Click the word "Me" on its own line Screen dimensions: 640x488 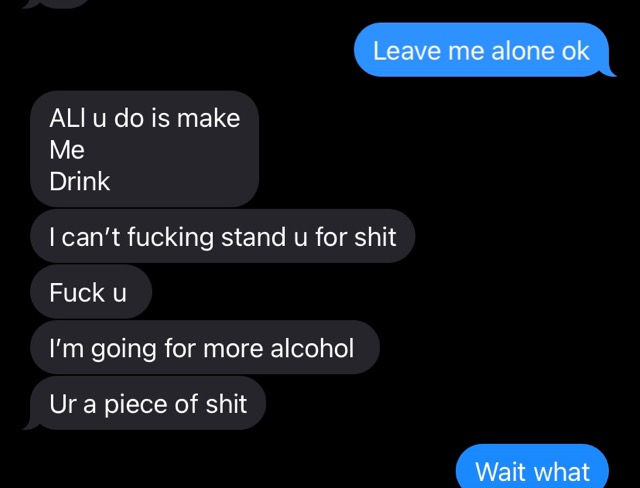(x=67, y=150)
